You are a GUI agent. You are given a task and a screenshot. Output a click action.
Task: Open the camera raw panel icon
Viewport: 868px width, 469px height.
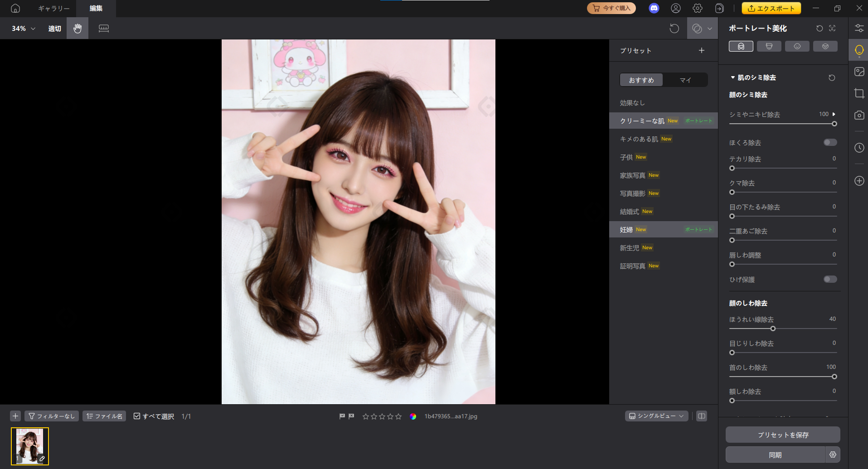click(x=858, y=115)
